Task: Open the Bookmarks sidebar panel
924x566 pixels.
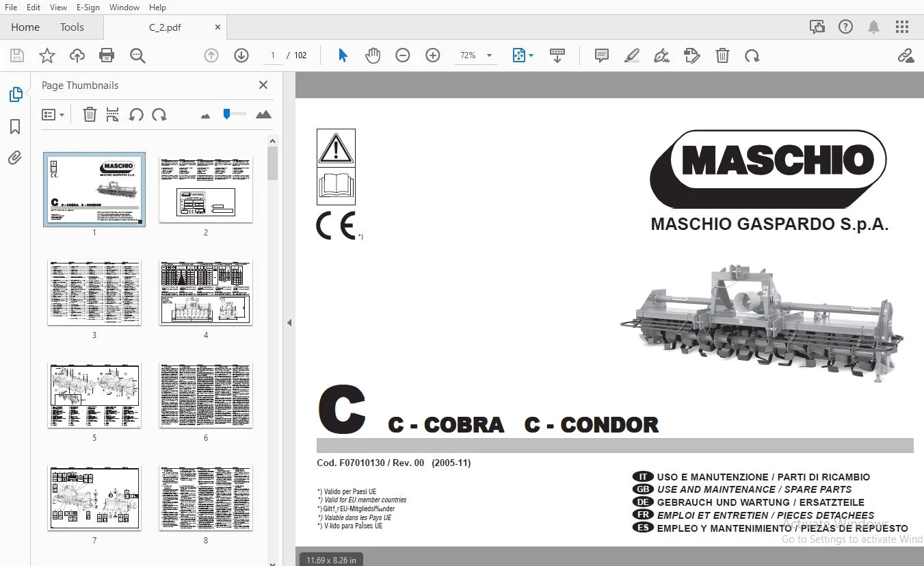Action: (15, 127)
